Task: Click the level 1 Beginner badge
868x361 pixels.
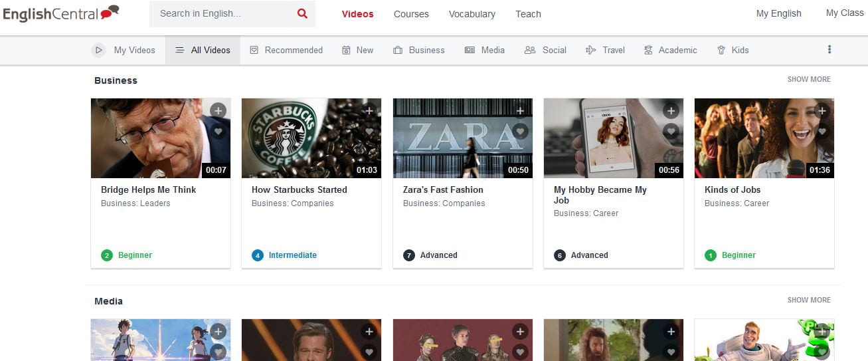Action: point(731,255)
